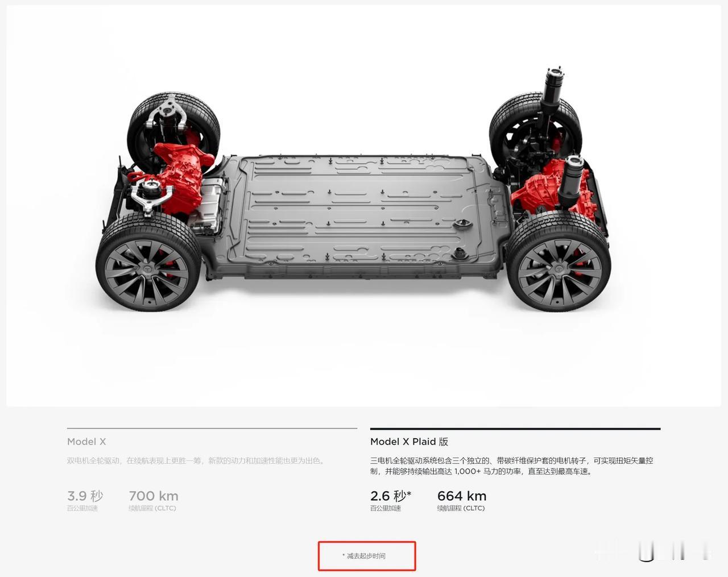Viewport: 728px width, 577px height.
Task: Click the near-side front wheel rim
Action: pyautogui.click(x=147, y=275)
